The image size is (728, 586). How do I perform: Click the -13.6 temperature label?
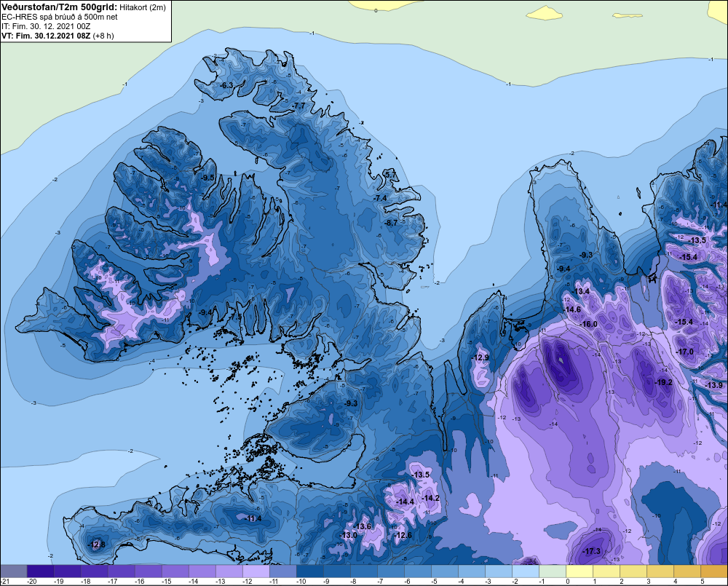[362, 526]
